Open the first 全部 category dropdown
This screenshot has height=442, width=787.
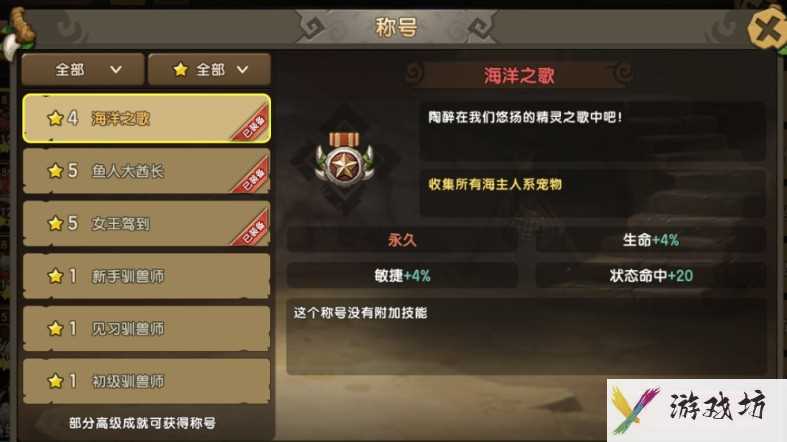tap(83, 69)
